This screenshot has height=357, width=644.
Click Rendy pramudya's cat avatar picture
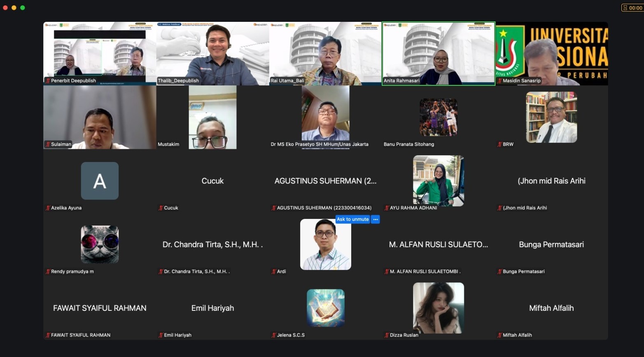(x=100, y=244)
